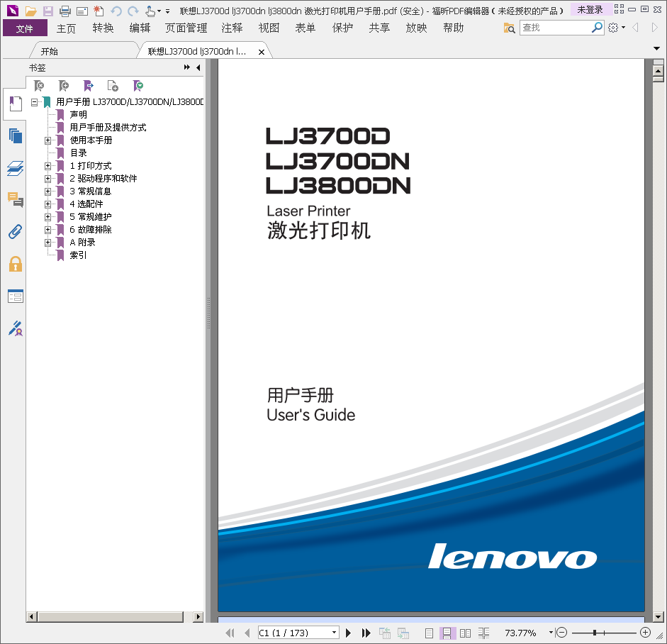Expand the 6 故障排除 bookmark
The image size is (667, 644).
point(47,229)
